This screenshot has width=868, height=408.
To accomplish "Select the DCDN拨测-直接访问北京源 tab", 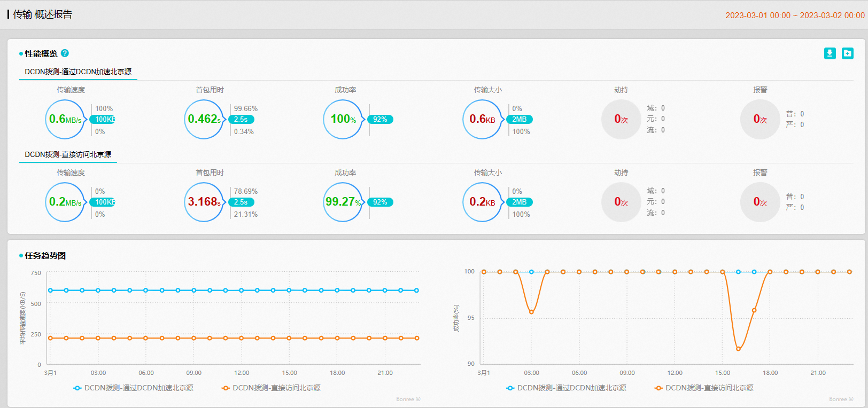I will coord(68,154).
